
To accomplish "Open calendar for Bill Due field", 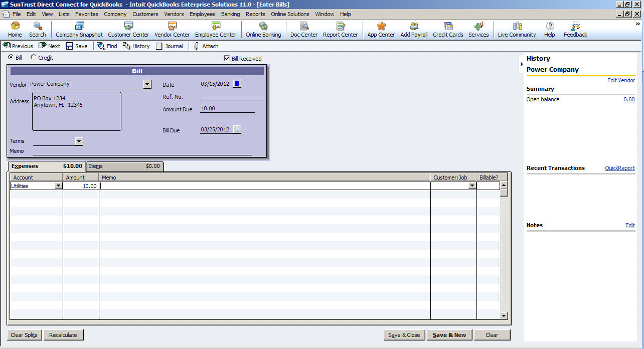I will pyautogui.click(x=237, y=129).
